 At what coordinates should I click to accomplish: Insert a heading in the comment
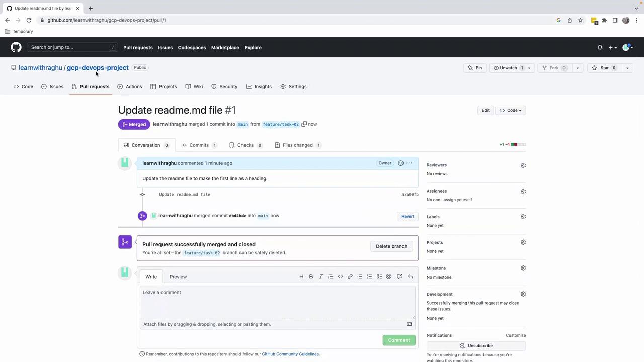[x=301, y=276]
